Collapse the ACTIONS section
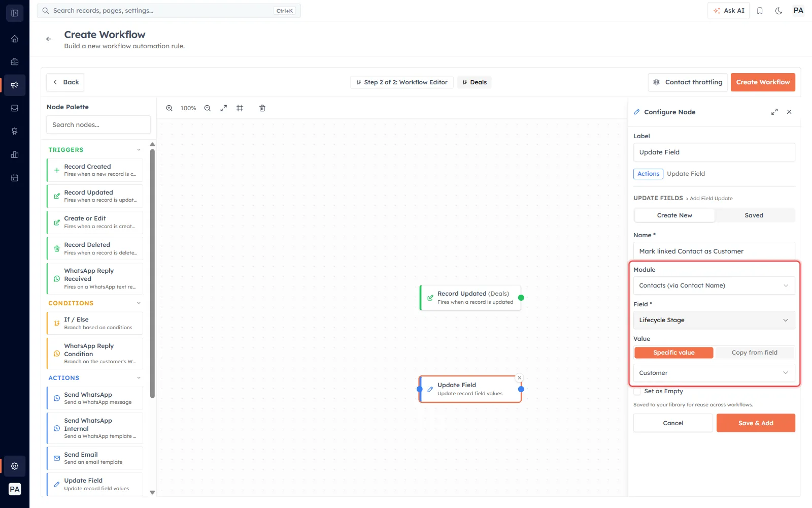 [x=139, y=378]
